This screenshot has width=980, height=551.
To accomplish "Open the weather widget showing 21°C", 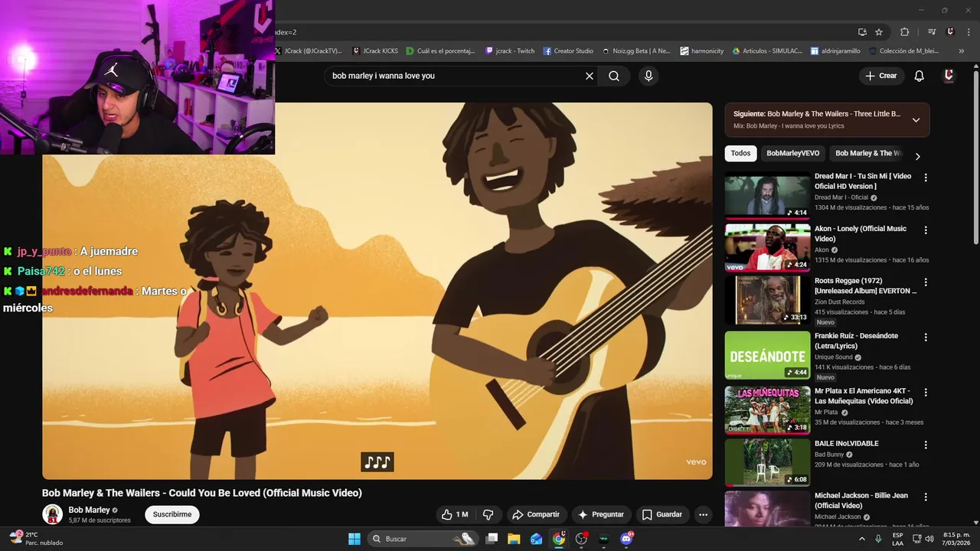I will (36, 539).
